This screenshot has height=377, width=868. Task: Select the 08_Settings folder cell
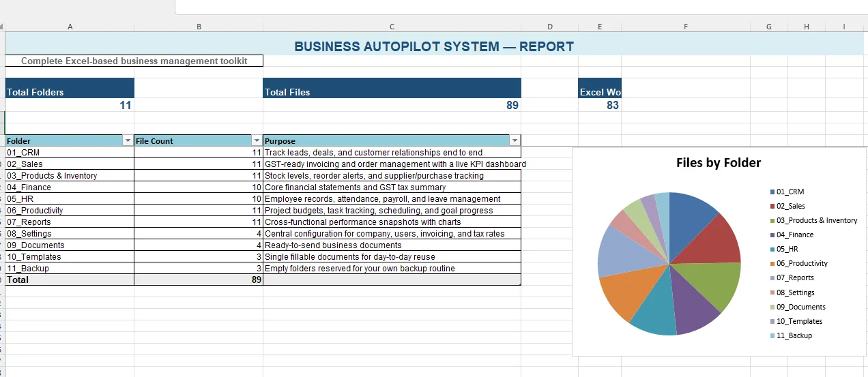(70, 234)
